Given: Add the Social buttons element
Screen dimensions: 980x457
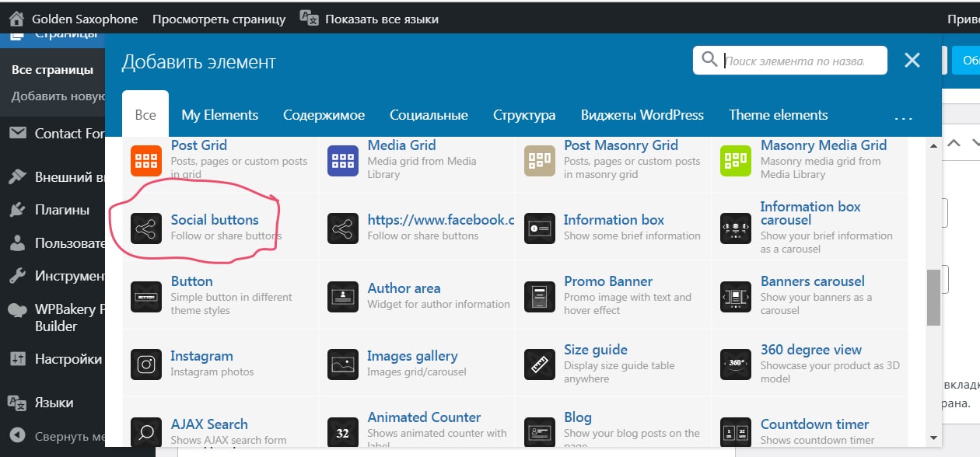Looking at the screenshot, I should pyautogui.click(x=220, y=228).
